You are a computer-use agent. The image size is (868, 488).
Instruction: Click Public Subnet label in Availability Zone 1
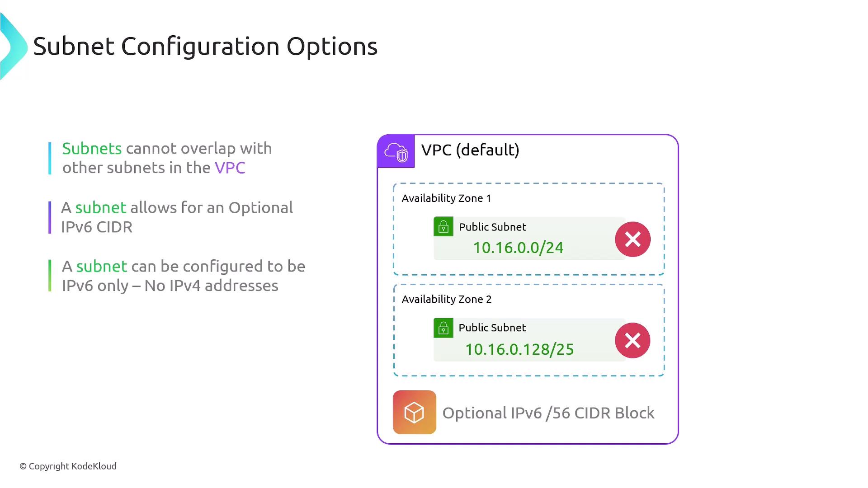coord(492,227)
